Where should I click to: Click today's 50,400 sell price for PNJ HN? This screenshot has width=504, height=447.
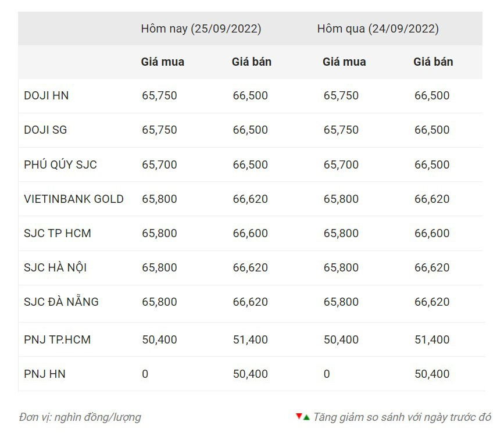250,374
